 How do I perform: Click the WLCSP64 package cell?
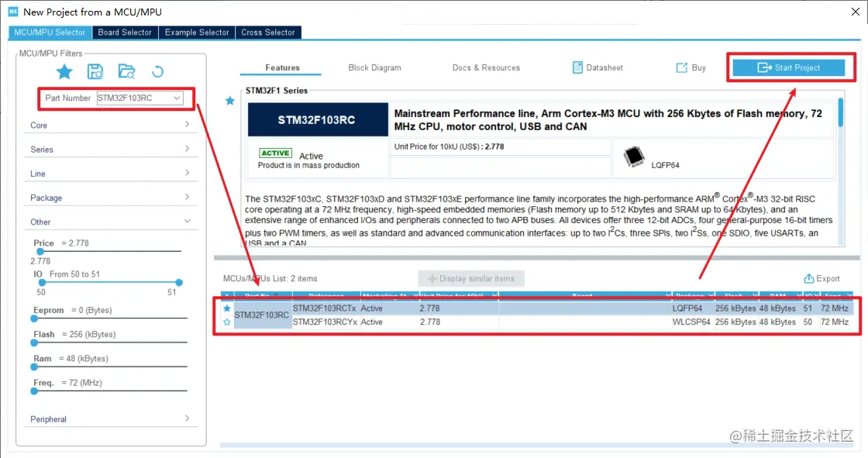(691, 322)
